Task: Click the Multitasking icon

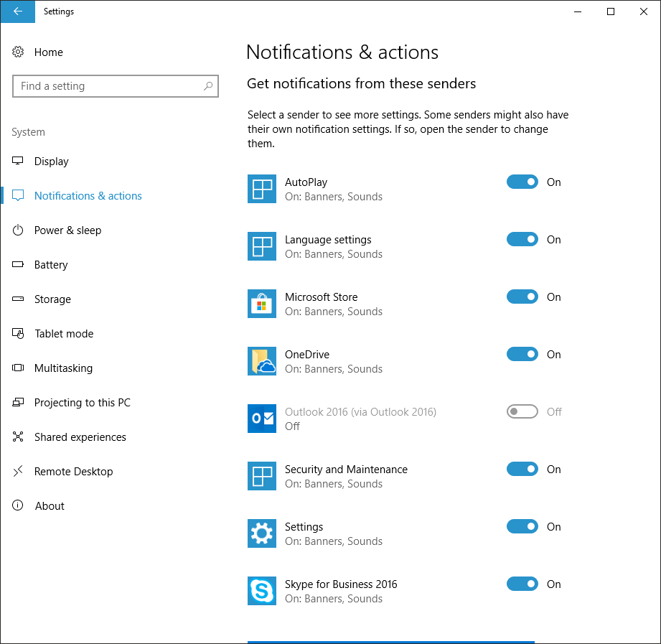Action: tap(18, 368)
